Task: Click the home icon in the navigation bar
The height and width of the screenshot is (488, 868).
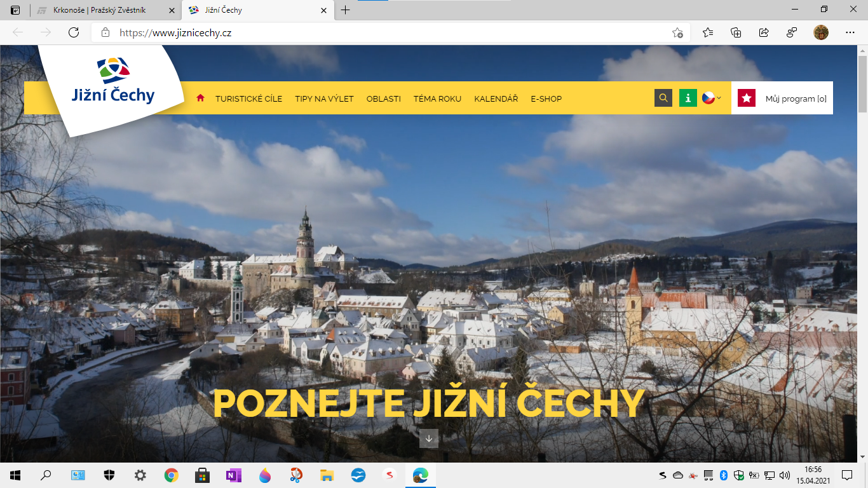Action: [x=201, y=98]
